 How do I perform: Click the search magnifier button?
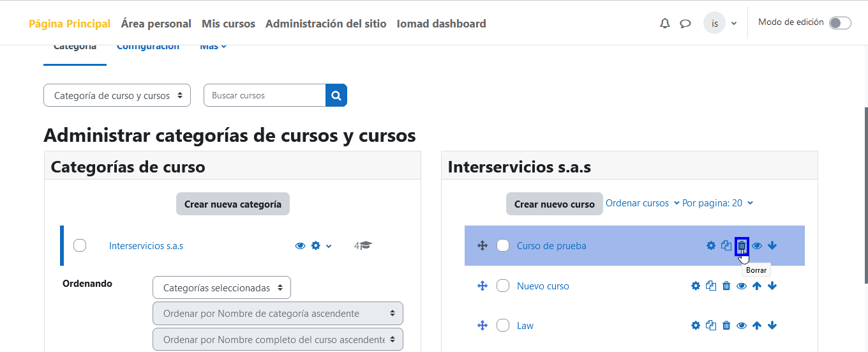(x=336, y=95)
